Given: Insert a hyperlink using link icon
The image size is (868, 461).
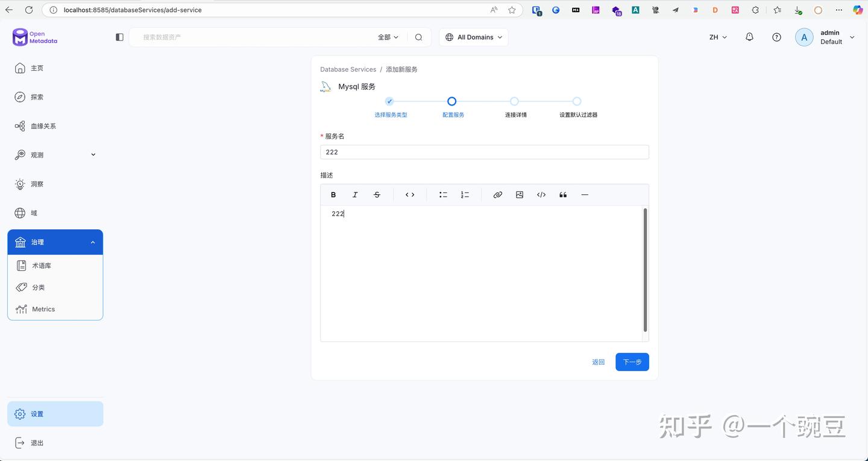Looking at the screenshot, I should [x=498, y=195].
